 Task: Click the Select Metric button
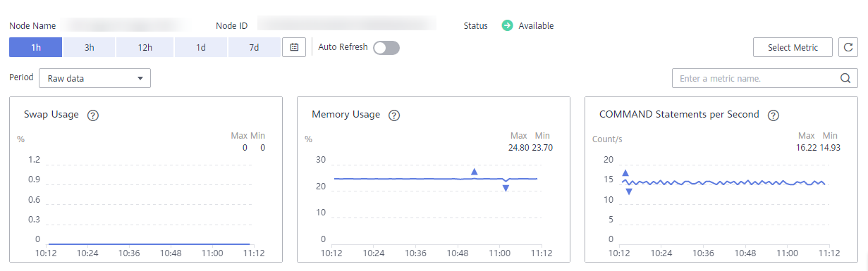tap(793, 47)
